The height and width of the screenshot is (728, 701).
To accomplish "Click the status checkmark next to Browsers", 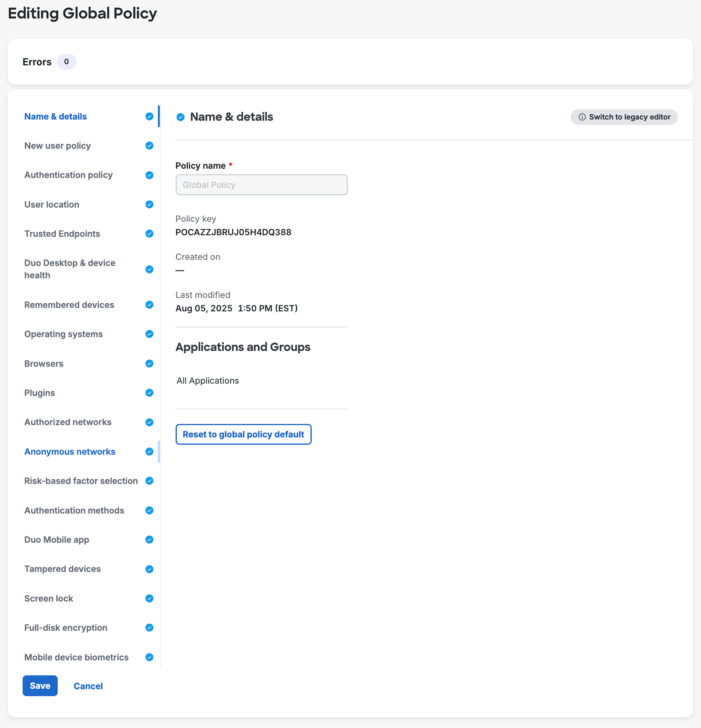I will [x=149, y=363].
